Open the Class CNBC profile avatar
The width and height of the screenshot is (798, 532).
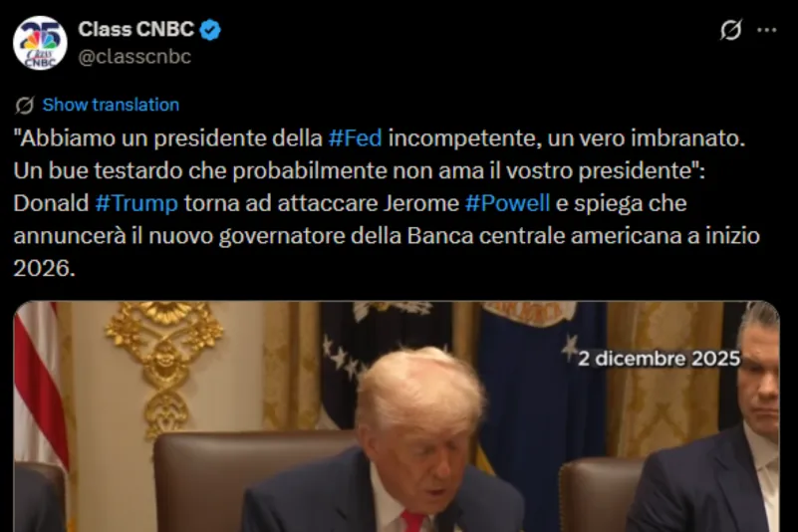click(40, 43)
